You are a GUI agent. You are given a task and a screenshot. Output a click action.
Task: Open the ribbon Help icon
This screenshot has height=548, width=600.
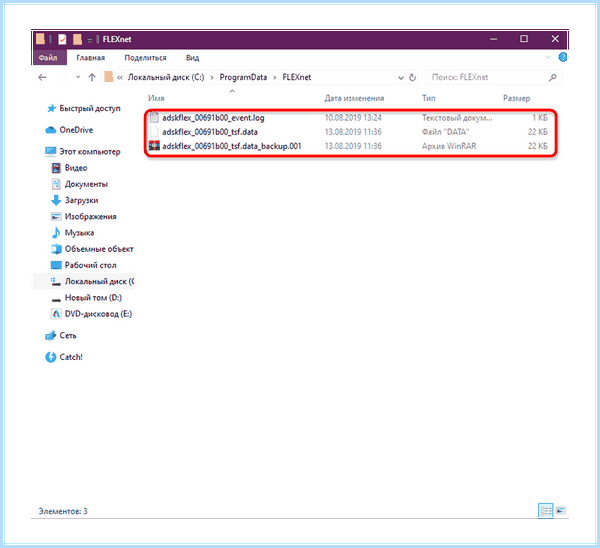click(x=562, y=57)
